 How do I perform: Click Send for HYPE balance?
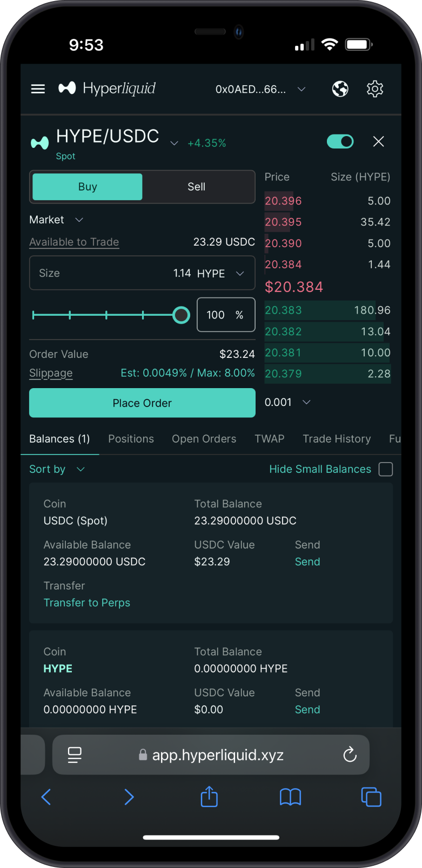307,709
